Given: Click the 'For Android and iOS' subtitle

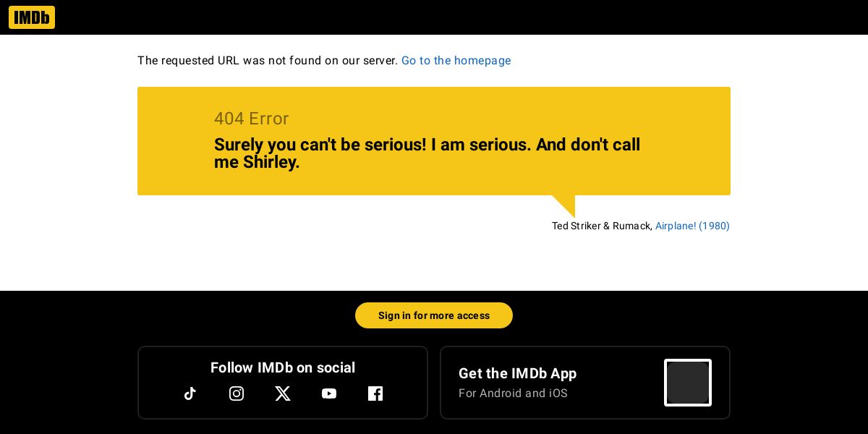Looking at the screenshot, I should click(x=513, y=393).
